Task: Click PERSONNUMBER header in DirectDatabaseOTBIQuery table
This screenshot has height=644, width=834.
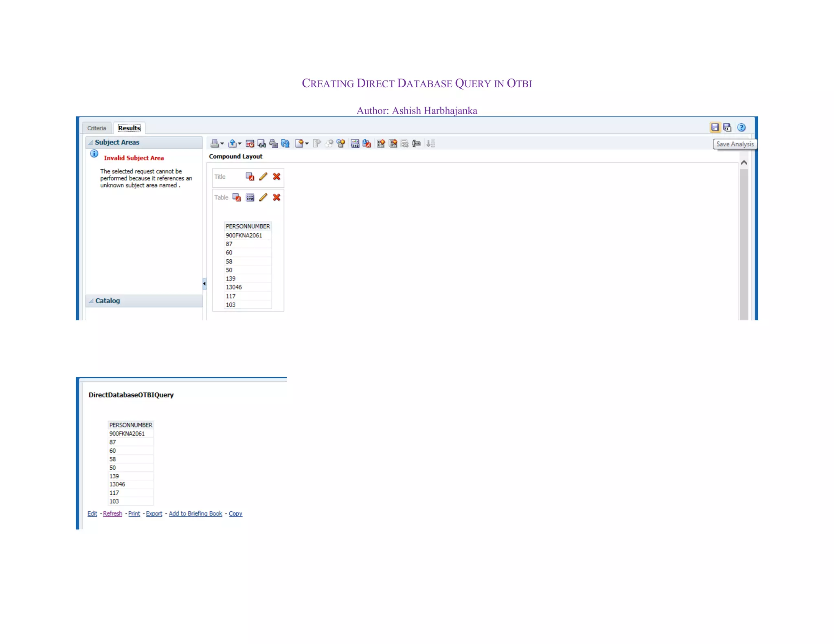Action: [131, 425]
